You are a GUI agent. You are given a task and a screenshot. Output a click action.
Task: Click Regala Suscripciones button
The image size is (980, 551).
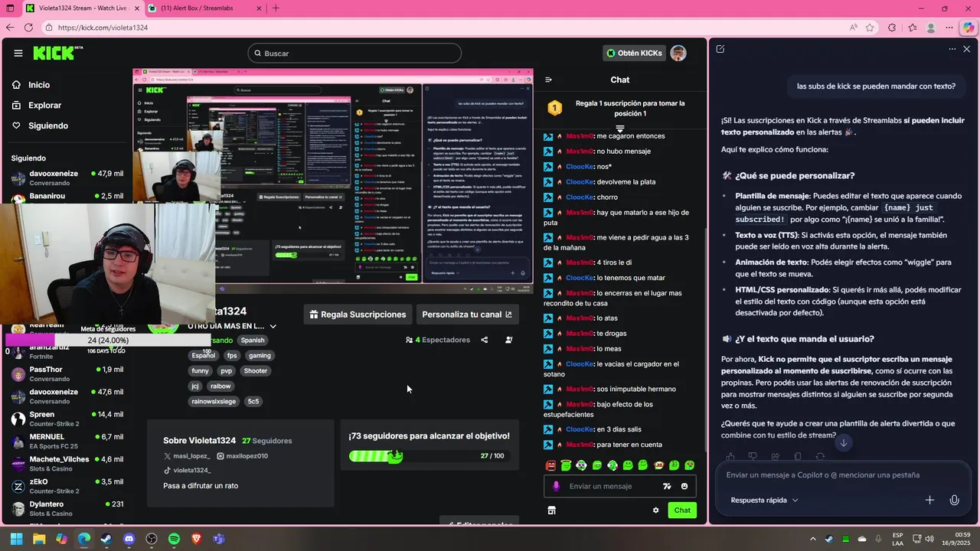pos(358,315)
